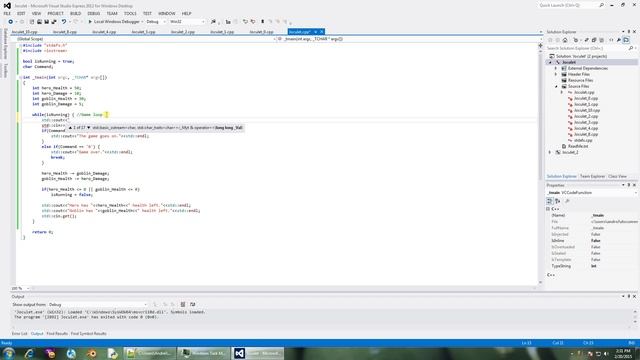Click the Categorized icon in Properties

pyautogui.click(x=550, y=201)
